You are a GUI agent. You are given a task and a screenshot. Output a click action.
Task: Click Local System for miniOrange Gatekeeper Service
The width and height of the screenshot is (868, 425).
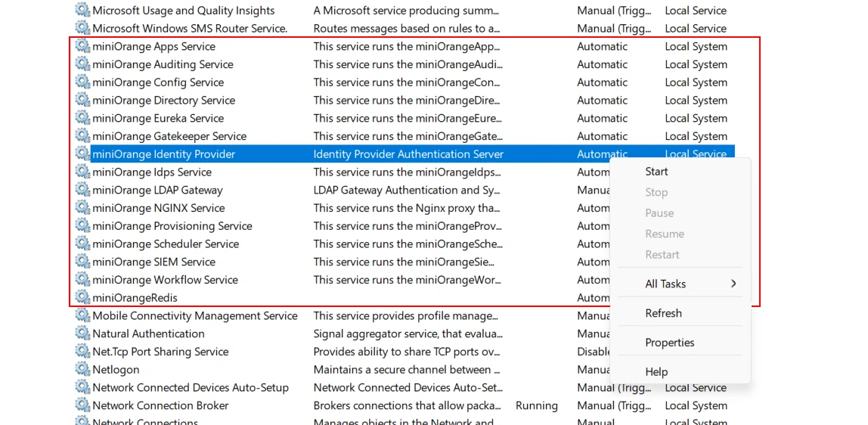[x=696, y=136]
